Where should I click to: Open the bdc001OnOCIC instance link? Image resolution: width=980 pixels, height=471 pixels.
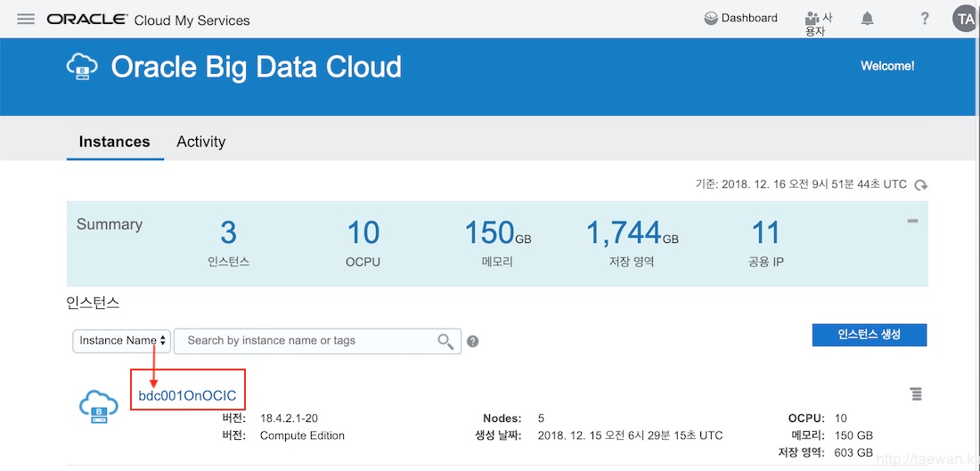(187, 394)
